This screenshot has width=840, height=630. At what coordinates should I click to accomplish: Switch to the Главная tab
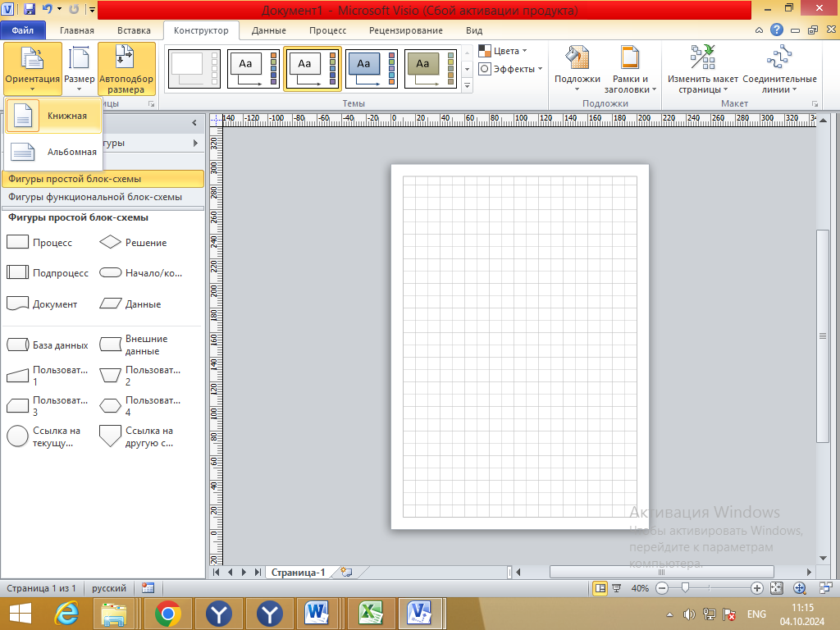click(x=76, y=30)
